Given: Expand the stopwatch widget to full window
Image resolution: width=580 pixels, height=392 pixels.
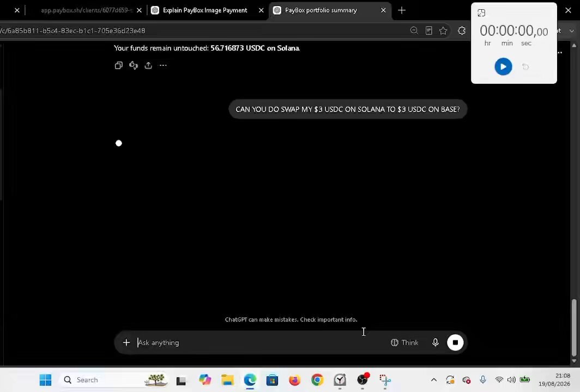Looking at the screenshot, I should point(481,13).
